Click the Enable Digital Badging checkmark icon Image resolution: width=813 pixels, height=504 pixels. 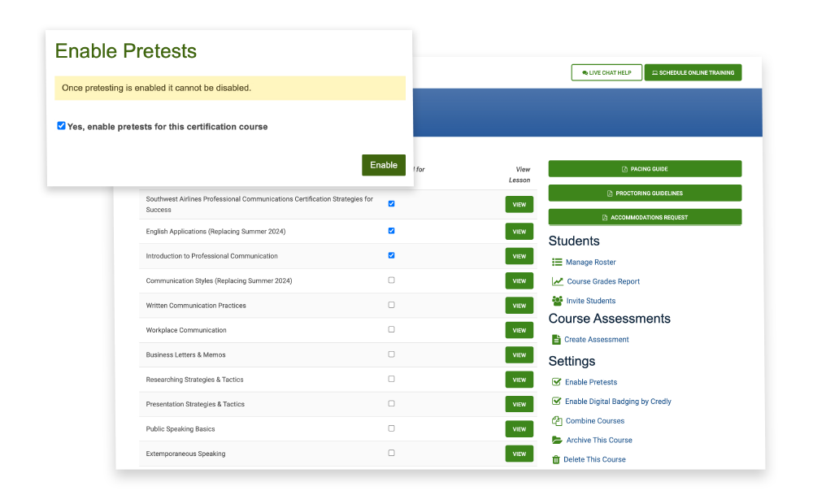click(556, 402)
